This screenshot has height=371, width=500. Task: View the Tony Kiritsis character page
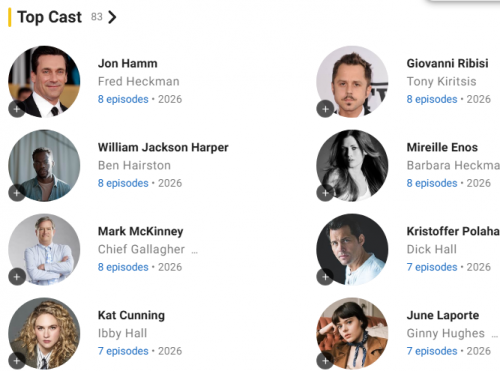click(441, 81)
